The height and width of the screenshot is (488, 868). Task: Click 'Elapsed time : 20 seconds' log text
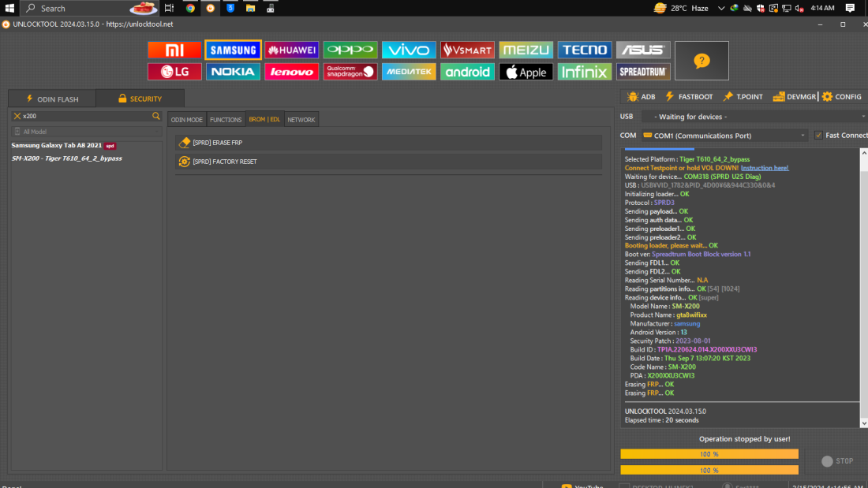661,420
